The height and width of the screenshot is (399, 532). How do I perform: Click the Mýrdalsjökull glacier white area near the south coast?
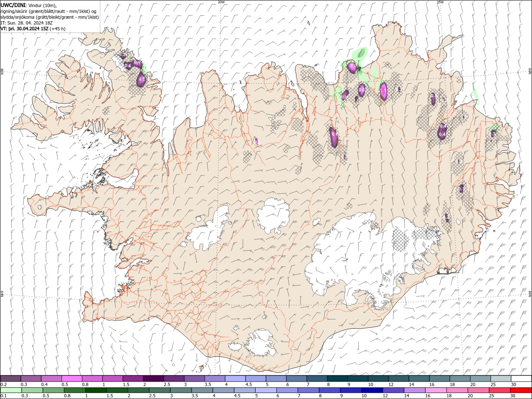coord(260,343)
